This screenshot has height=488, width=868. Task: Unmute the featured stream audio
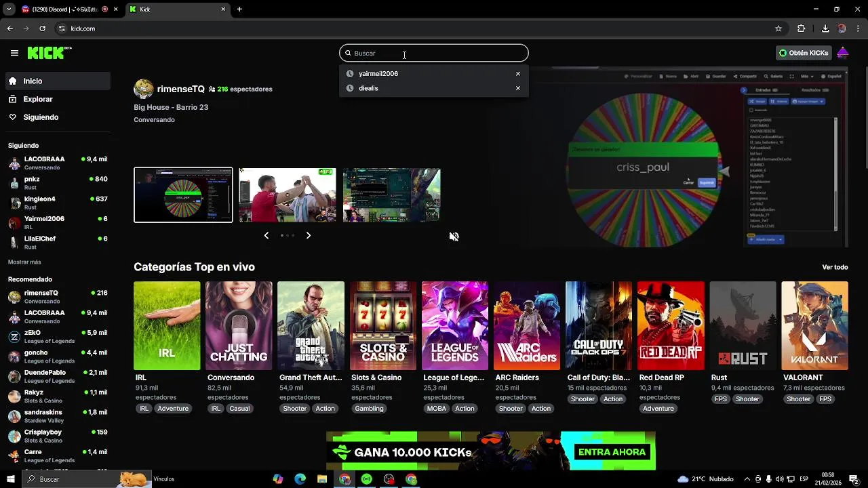(x=454, y=237)
